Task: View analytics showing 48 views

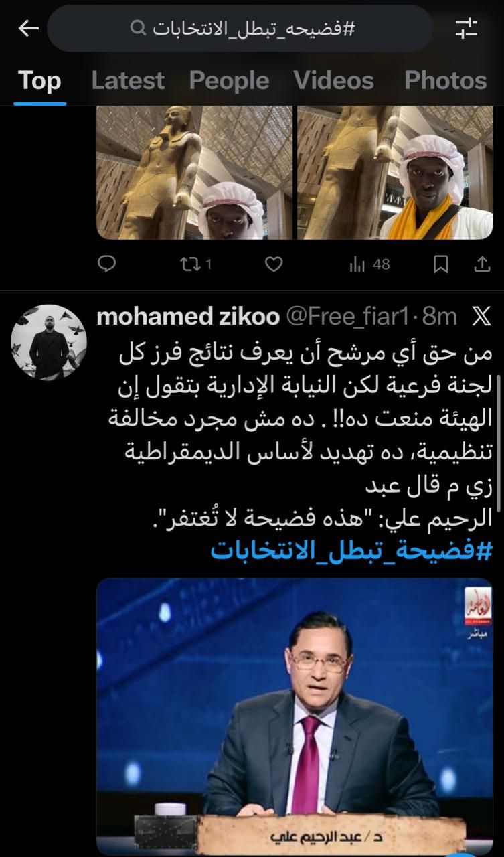Action: click(369, 264)
